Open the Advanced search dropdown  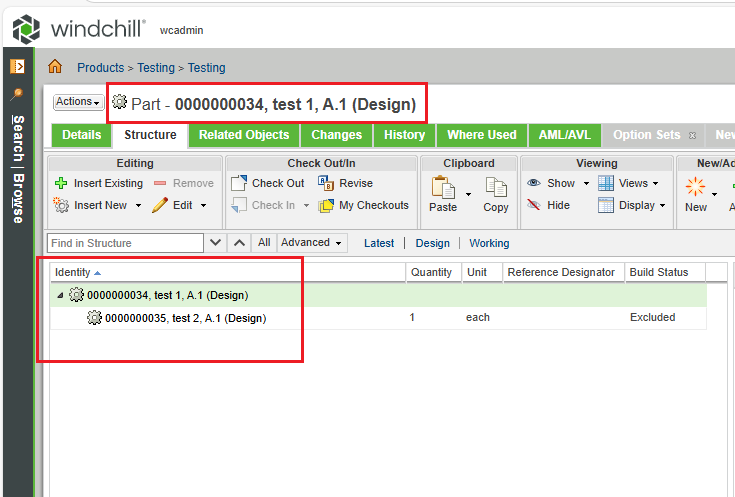tap(312, 243)
